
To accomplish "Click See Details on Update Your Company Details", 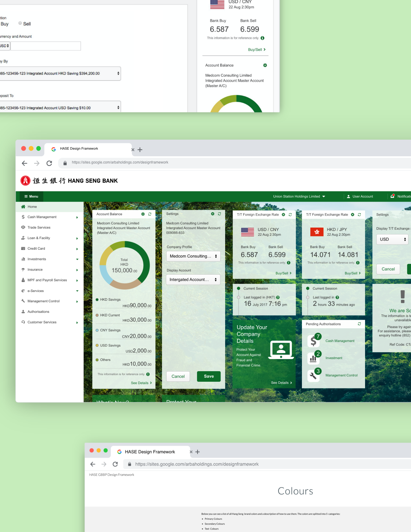I will [281, 383].
